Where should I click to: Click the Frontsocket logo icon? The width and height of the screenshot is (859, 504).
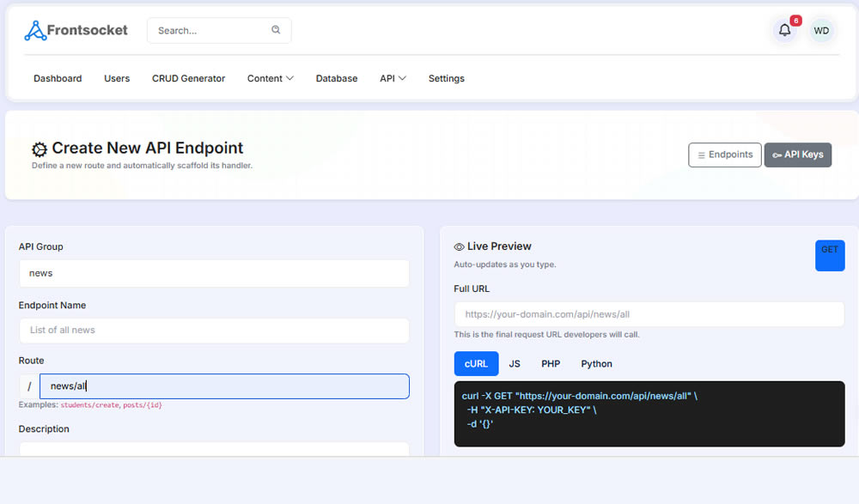coord(35,31)
